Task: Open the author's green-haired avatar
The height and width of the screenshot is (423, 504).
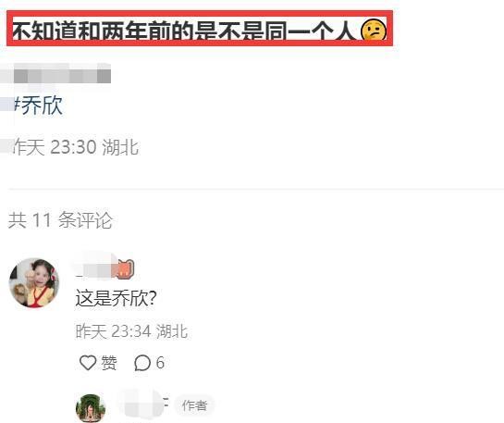Action: click(91, 407)
